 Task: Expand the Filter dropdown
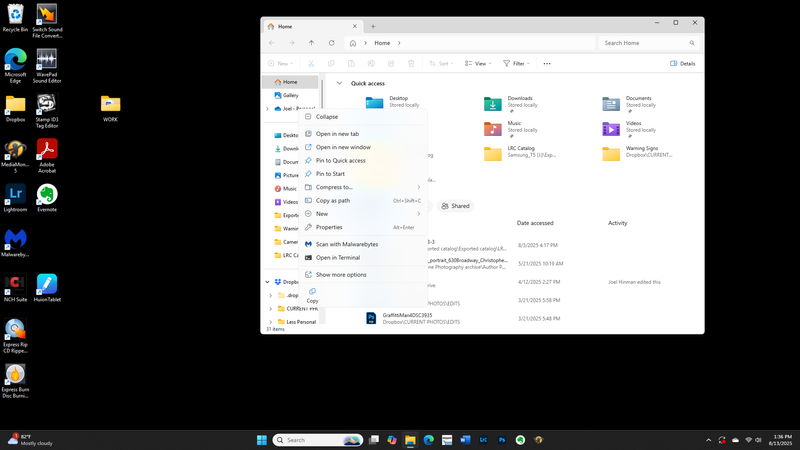[517, 63]
